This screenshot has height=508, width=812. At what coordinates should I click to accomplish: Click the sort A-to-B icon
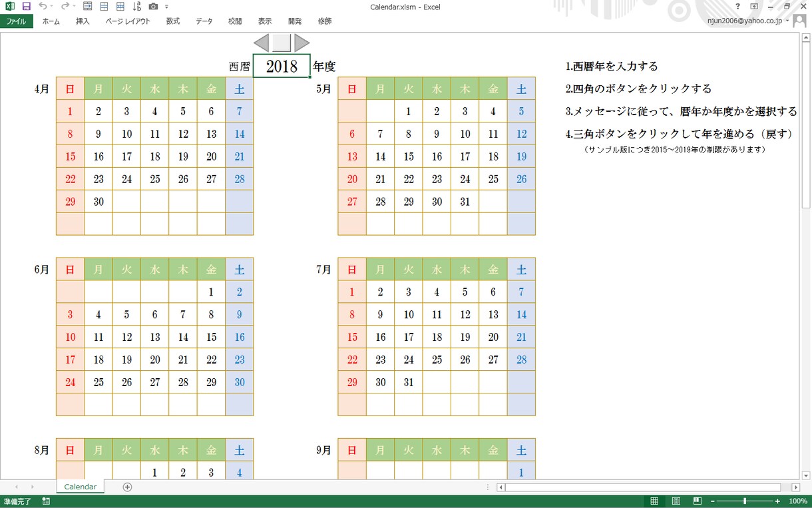[x=136, y=6]
